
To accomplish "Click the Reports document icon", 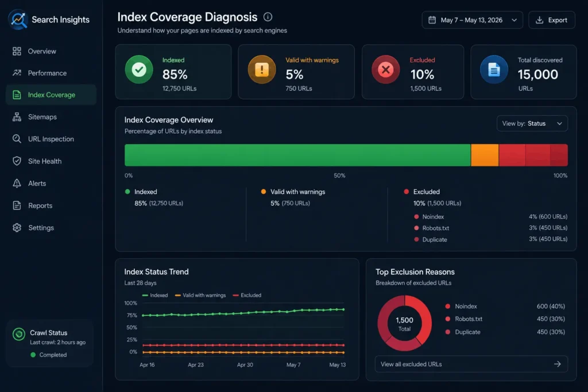I will tap(17, 205).
